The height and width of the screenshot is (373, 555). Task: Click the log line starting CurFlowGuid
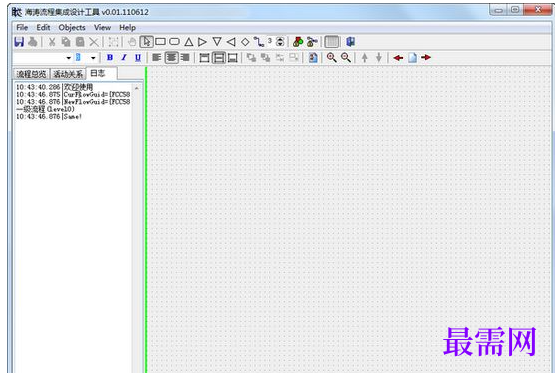(73, 94)
